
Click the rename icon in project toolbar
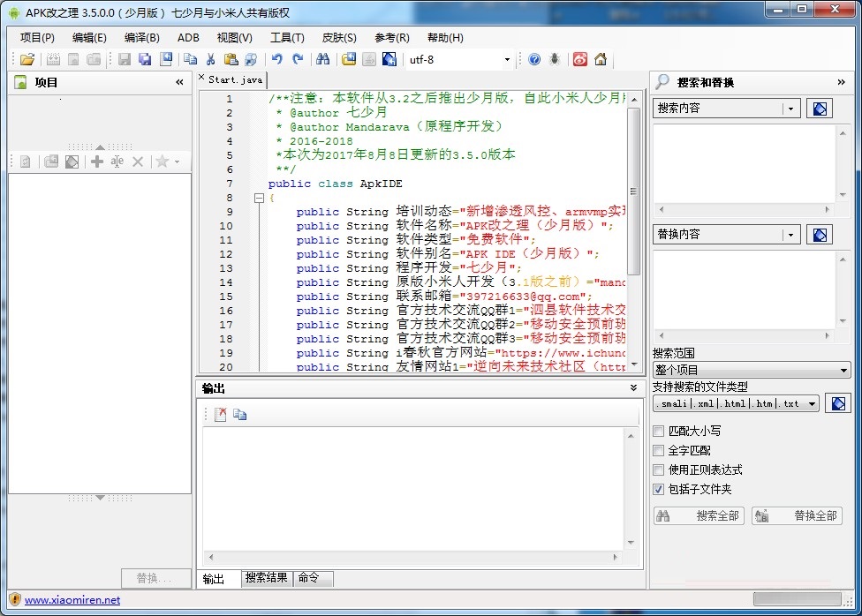(117, 162)
